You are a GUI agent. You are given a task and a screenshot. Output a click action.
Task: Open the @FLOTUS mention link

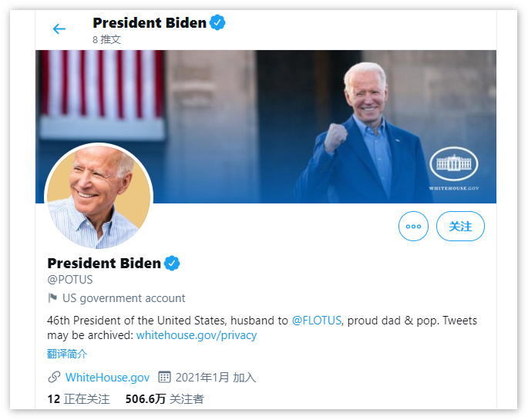pos(317,321)
